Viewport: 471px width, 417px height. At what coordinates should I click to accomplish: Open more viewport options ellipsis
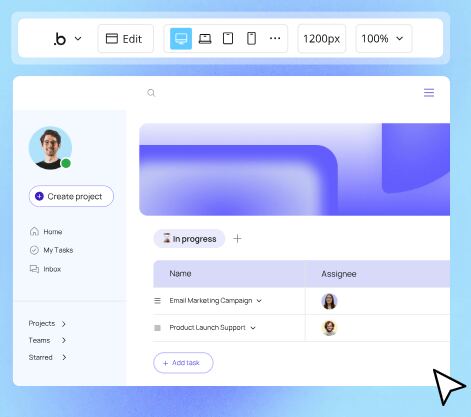275,38
